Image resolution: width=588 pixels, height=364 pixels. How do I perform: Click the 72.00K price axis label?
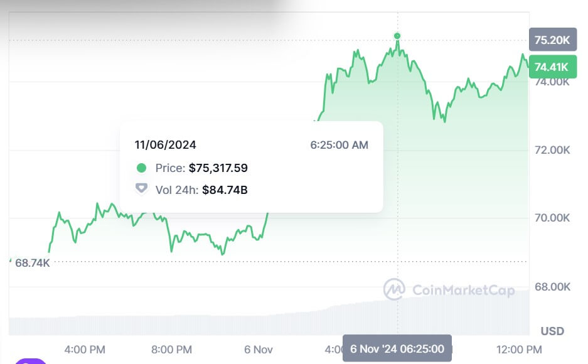[x=552, y=150]
